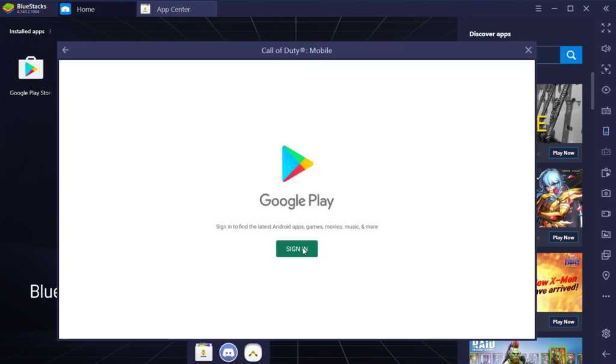Image resolution: width=616 pixels, height=364 pixels.
Task: Click the install APK icon in sidebar
Action: point(606,173)
